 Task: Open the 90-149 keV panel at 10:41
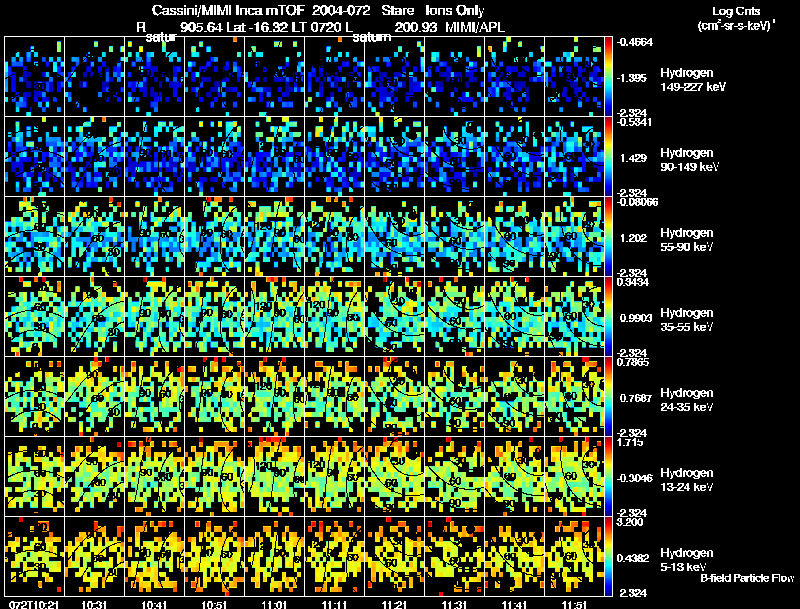click(155, 157)
